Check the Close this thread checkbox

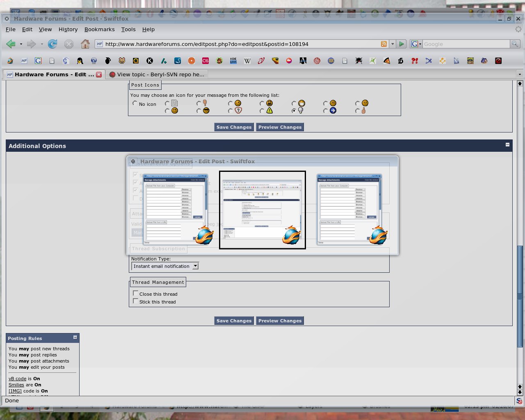click(135, 293)
